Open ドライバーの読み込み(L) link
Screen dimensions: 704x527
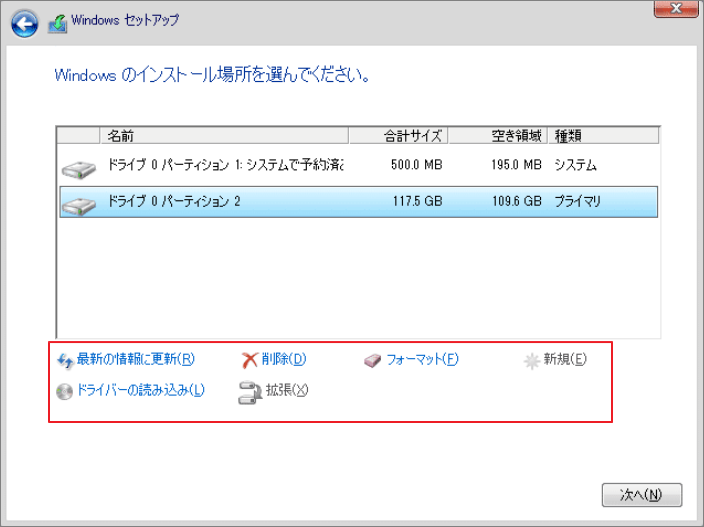click(x=141, y=390)
